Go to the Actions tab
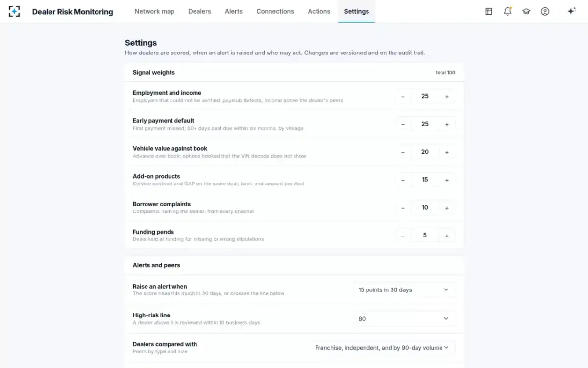This screenshot has width=588, height=368. pyautogui.click(x=319, y=11)
